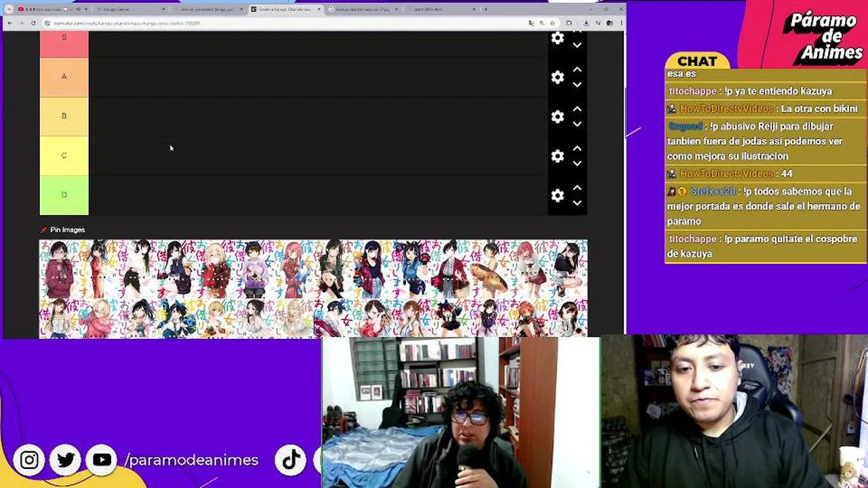Move tier A row up with arrow

[577, 70]
